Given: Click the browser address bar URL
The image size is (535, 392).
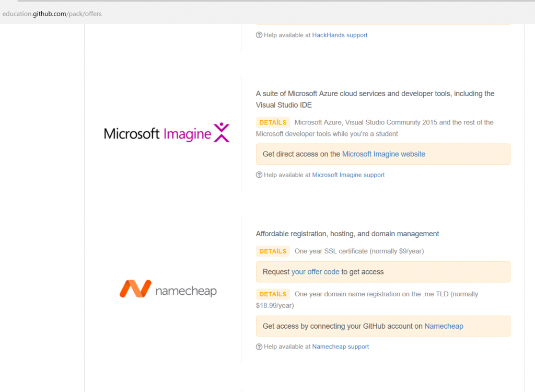Looking at the screenshot, I should click(52, 14).
